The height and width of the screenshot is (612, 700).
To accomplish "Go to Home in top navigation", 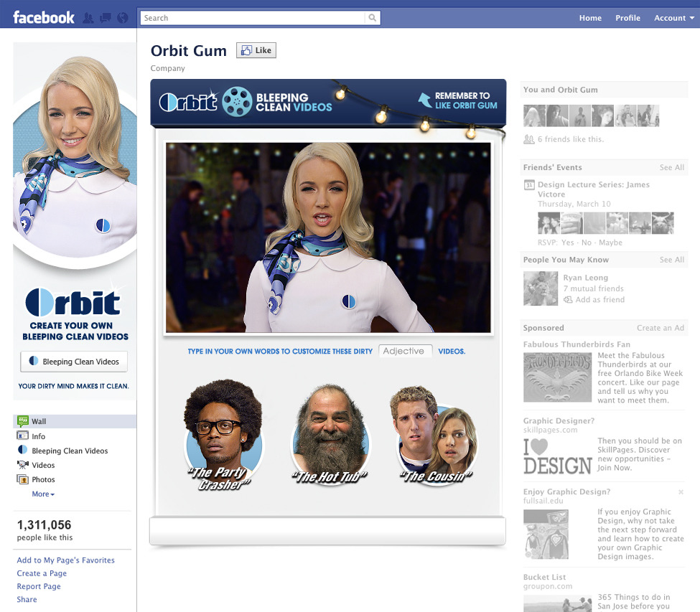I will pyautogui.click(x=590, y=18).
